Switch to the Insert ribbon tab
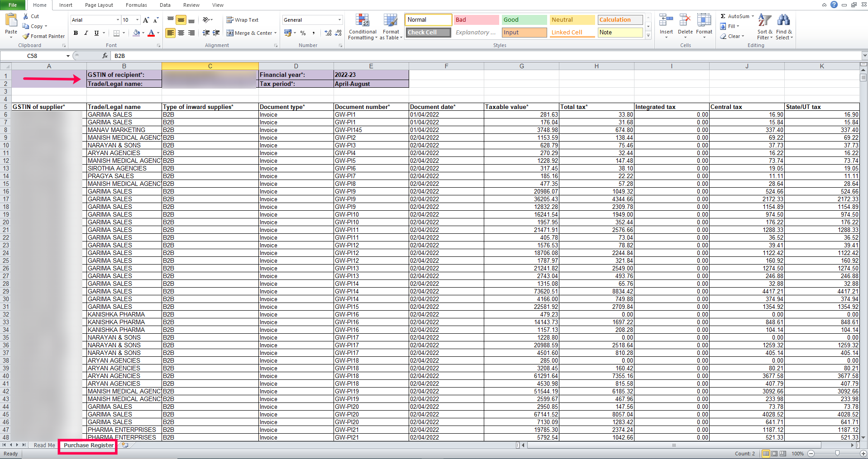The height and width of the screenshot is (459, 868). pyautogui.click(x=66, y=5)
